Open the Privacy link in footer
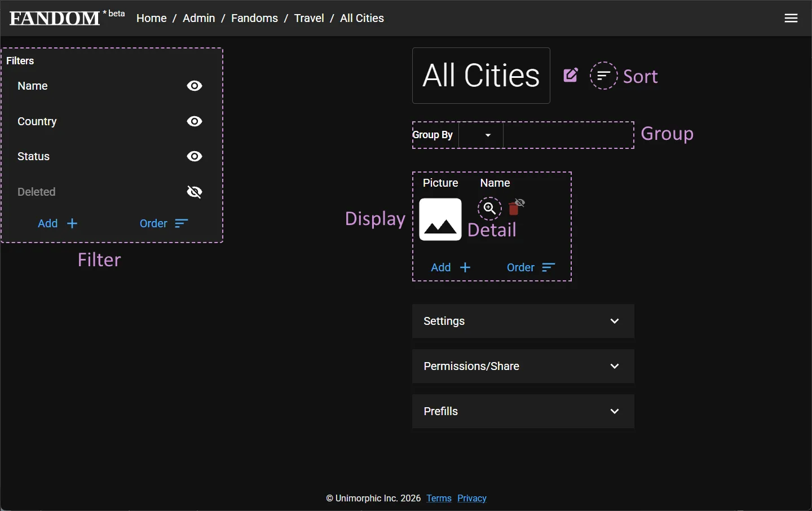812x511 pixels. [472, 498]
